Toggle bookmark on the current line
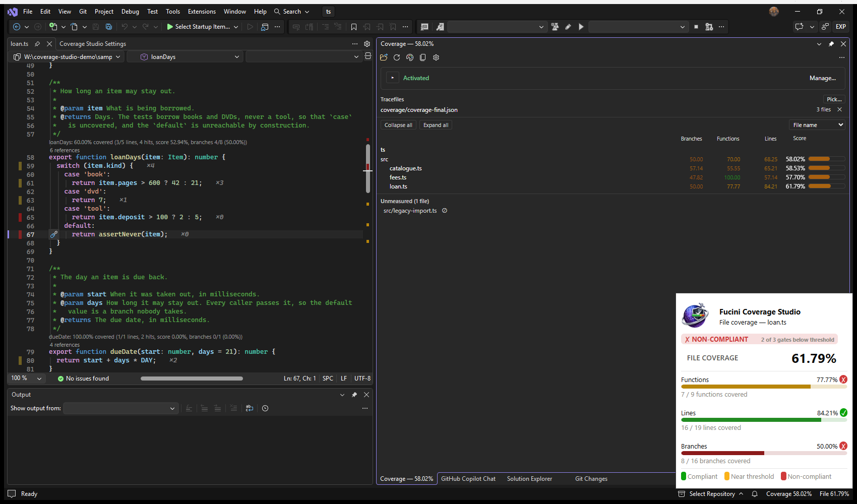Screen dimensions: 857x504 (x=354, y=27)
